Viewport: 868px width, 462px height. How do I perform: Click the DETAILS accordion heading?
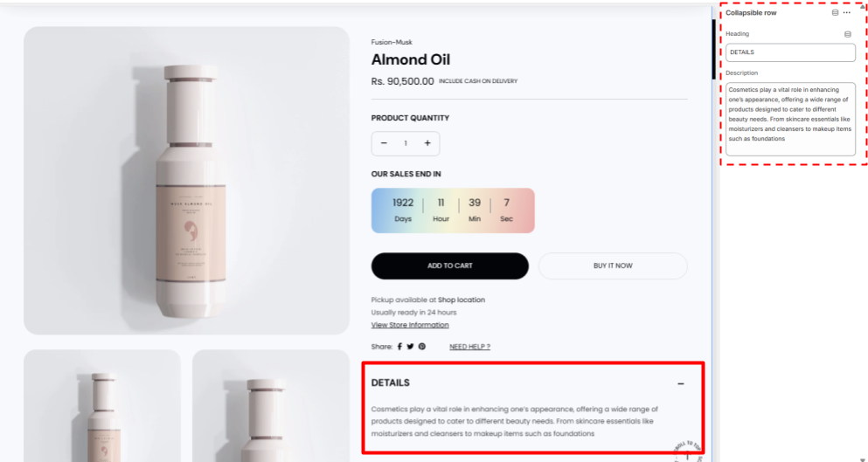pyautogui.click(x=391, y=383)
